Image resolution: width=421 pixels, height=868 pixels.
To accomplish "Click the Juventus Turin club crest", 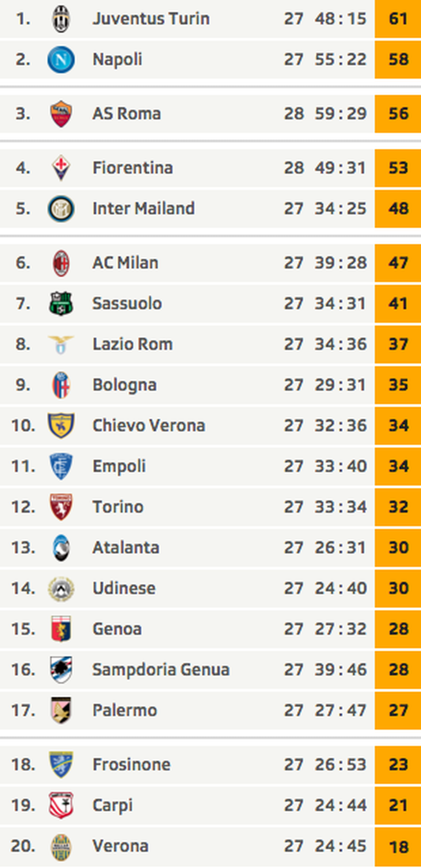I will pos(61,19).
